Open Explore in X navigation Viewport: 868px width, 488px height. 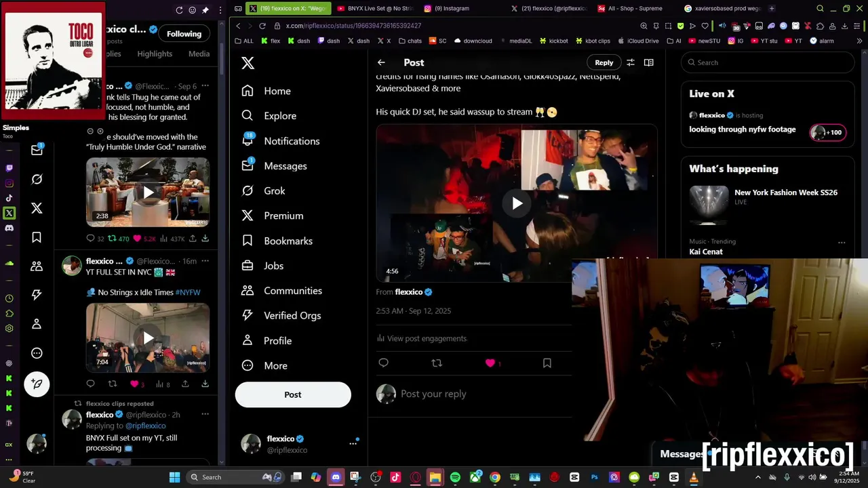point(269,116)
